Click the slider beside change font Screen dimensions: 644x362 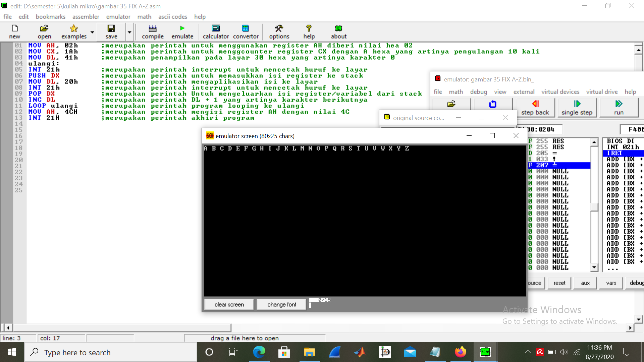click(311, 305)
